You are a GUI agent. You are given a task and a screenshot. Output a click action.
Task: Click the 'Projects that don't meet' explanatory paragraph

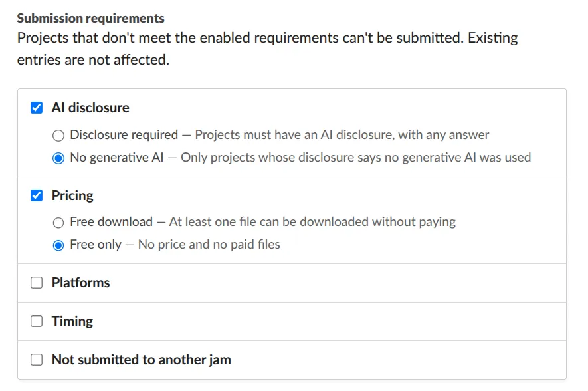click(267, 49)
